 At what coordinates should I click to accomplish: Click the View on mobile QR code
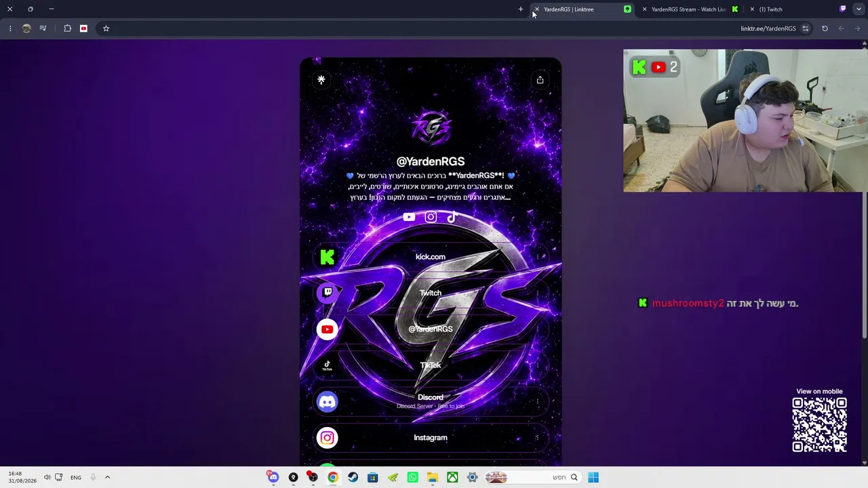coord(819,425)
